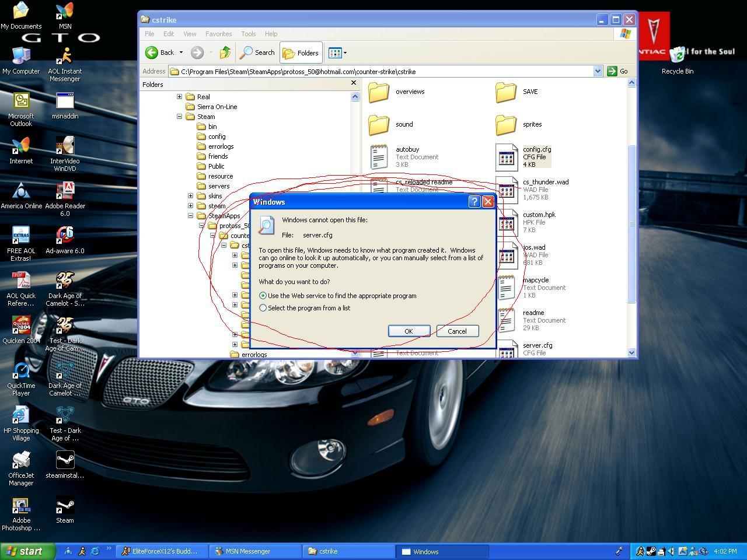Launch QuickTime Player shortcut
Image resolution: width=747 pixels, height=560 pixels.
click(x=21, y=379)
